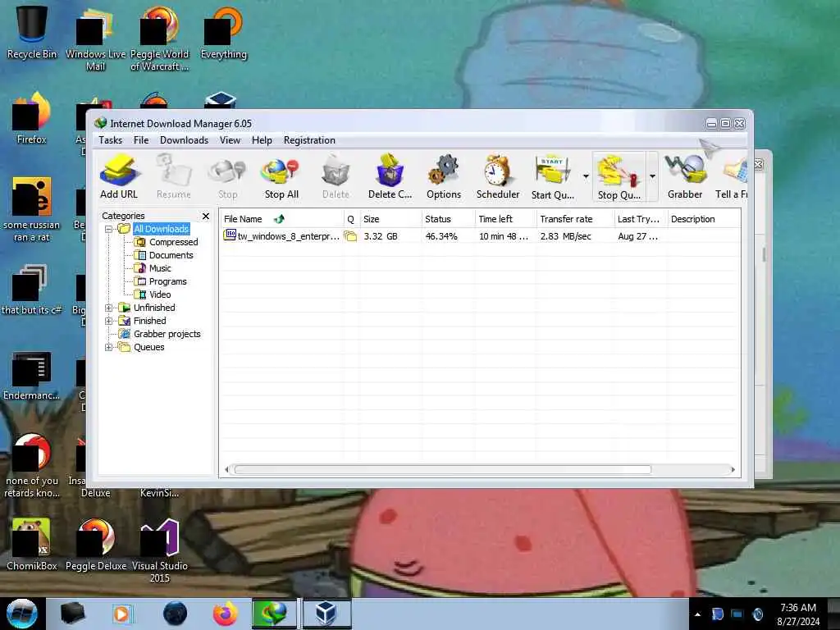Open the View menu
The width and height of the screenshot is (840, 630).
[x=230, y=140]
